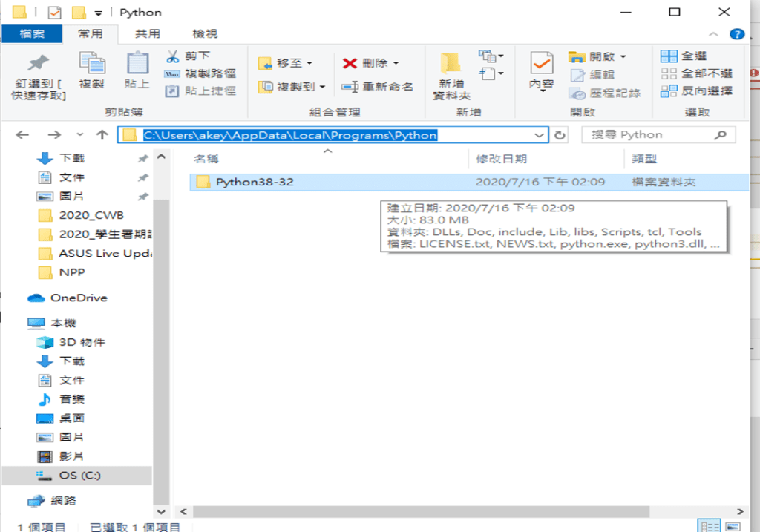
Task: Open the address bar history dropdown
Action: (540, 135)
